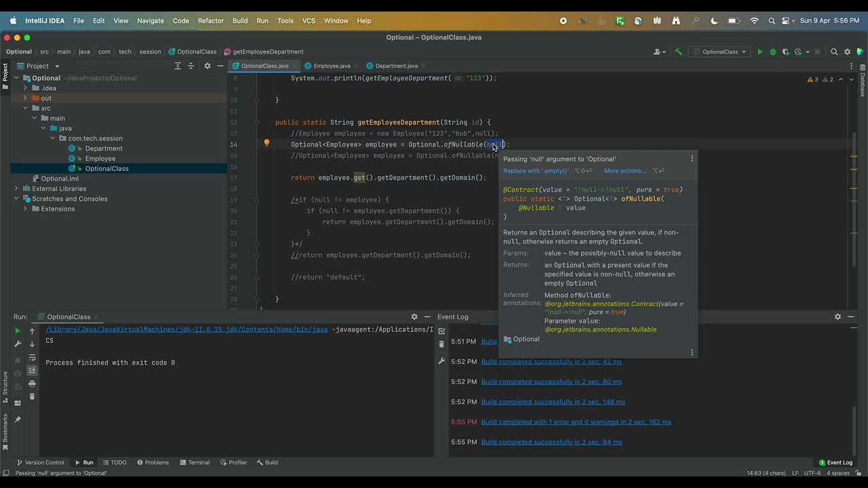Click the "Replace with '.empty()'" quick-fix link
Image resolution: width=868 pixels, height=488 pixels.
tap(536, 171)
